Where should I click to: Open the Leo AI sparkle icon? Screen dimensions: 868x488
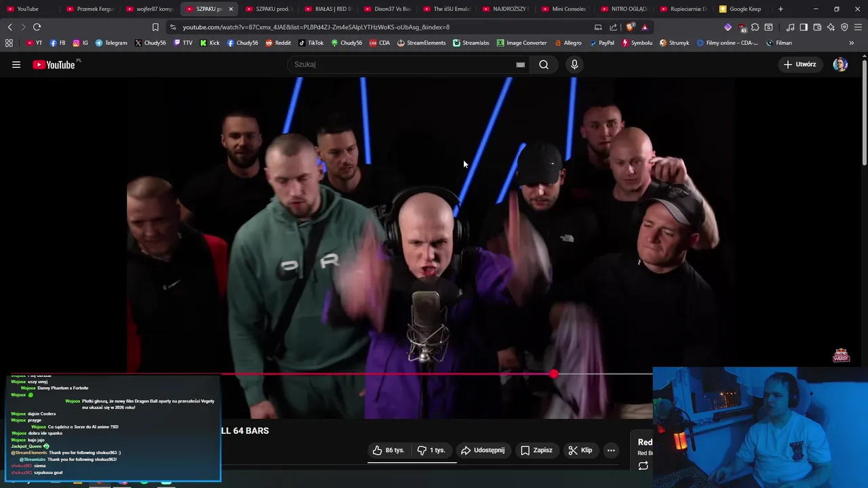click(x=831, y=27)
